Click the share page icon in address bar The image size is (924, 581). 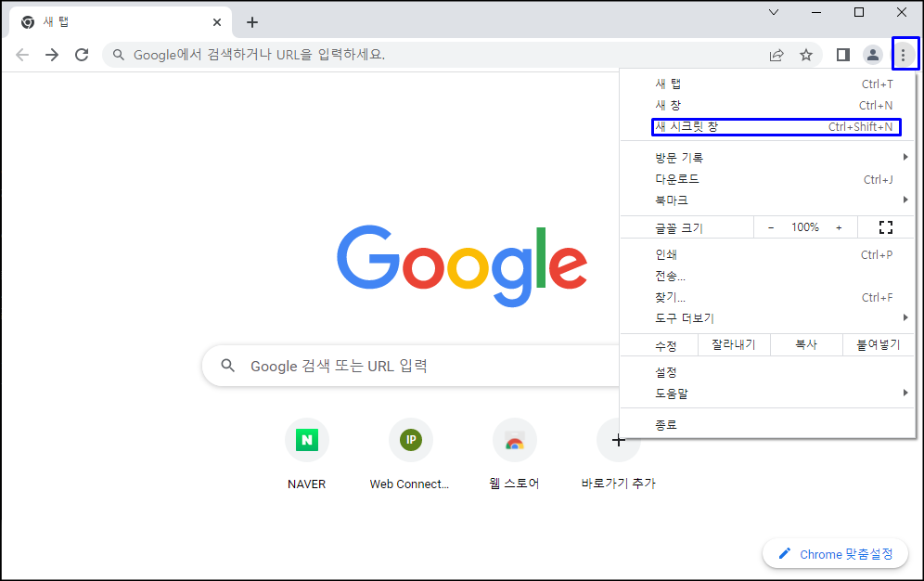[x=776, y=55]
